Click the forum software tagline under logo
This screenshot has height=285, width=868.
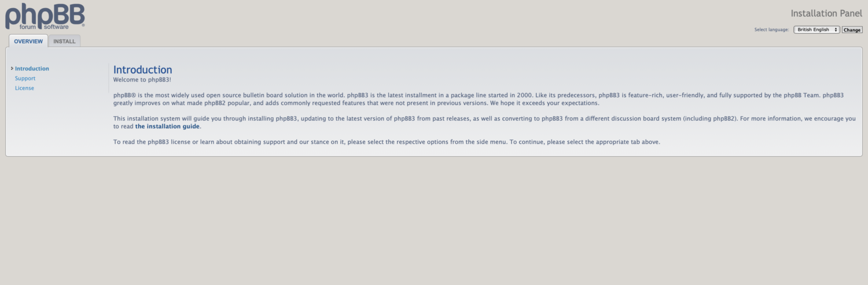(44, 27)
